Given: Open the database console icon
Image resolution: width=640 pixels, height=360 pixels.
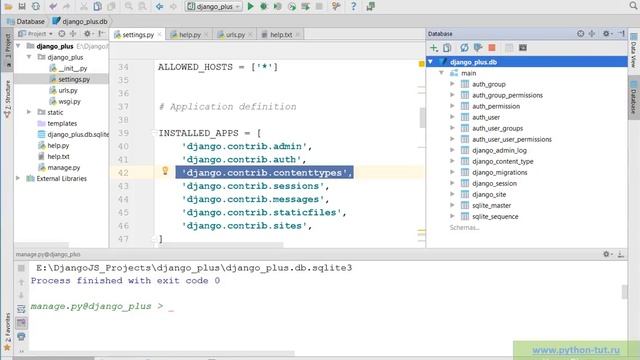Looking at the screenshot, I should (523, 48).
